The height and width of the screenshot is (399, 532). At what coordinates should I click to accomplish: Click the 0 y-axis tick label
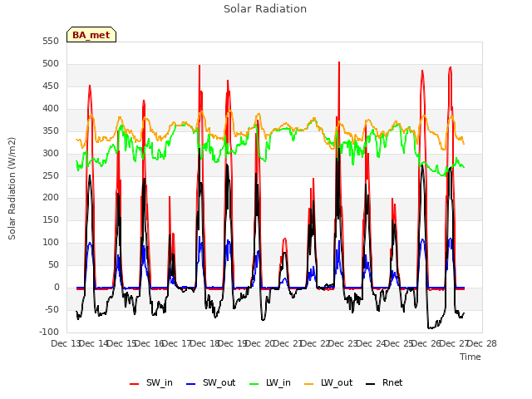(x=57, y=287)
